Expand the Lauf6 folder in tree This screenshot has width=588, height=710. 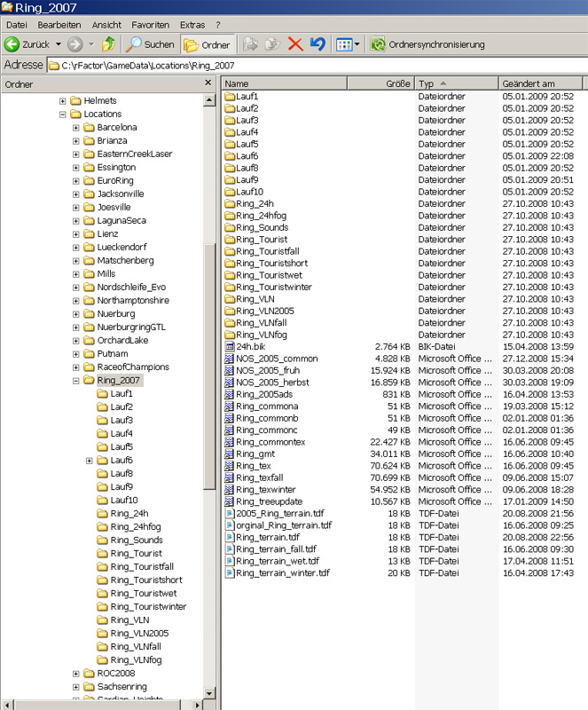pos(90,461)
